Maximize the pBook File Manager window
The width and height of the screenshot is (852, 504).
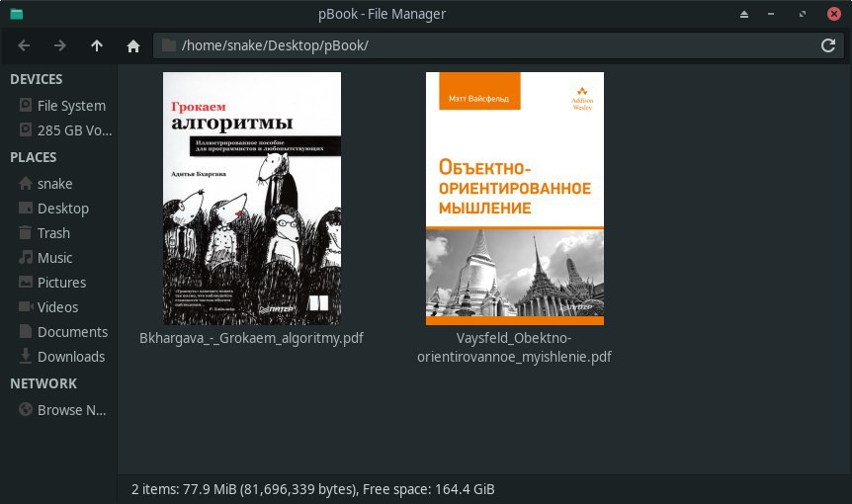[803, 14]
